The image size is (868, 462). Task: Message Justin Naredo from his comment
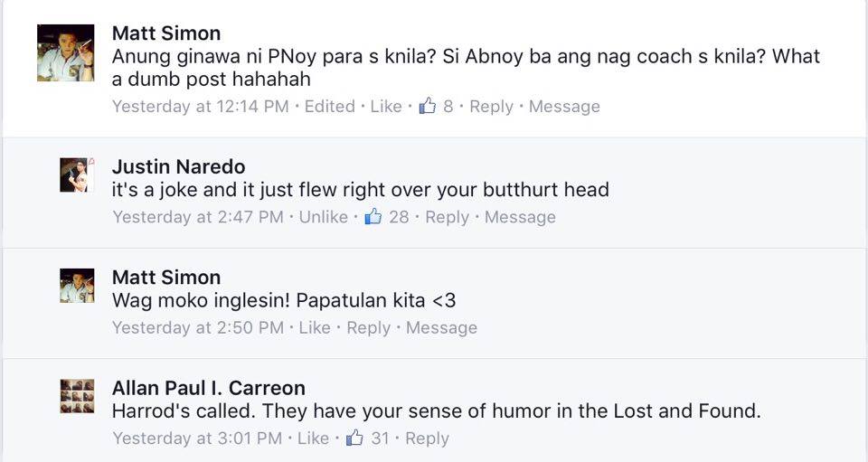tap(520, 217)
